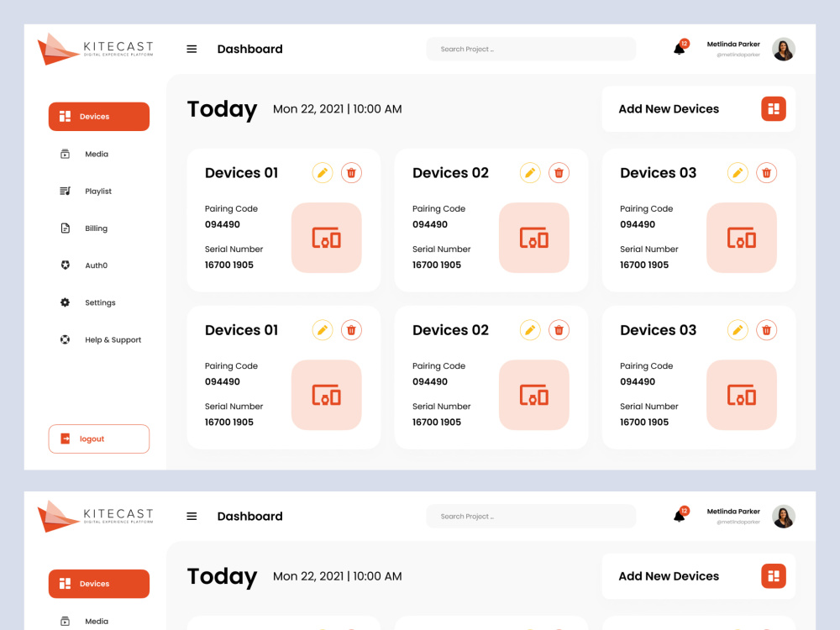The image size is (840, 630).
Task: Select Devices in top dashboard sidebar
Action: [x=99, y=116]
